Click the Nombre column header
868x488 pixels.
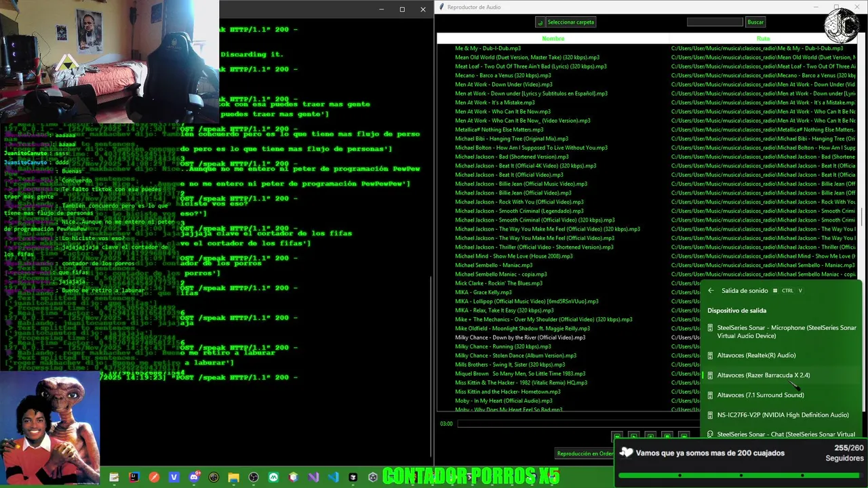point(553,39)
